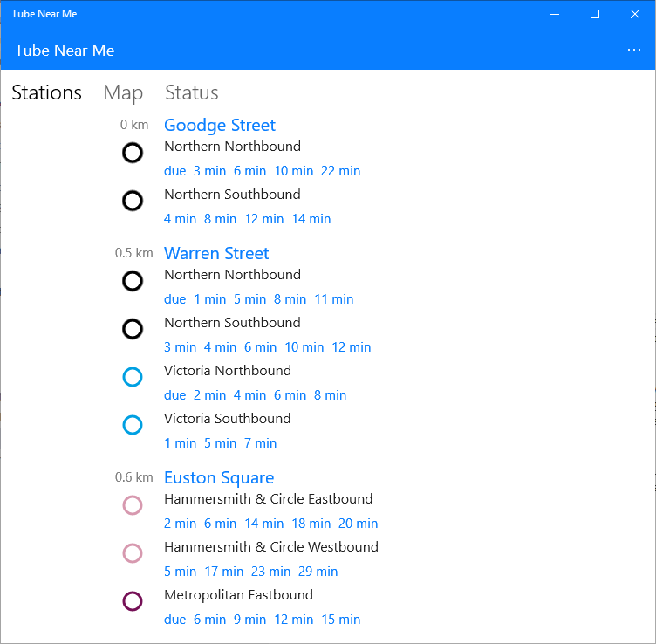Image resolution: width=656 pixels, height=644 pixels.
Task: Click Goodge Street Northern Southbound line circle icon
Action: click(133, 201)
